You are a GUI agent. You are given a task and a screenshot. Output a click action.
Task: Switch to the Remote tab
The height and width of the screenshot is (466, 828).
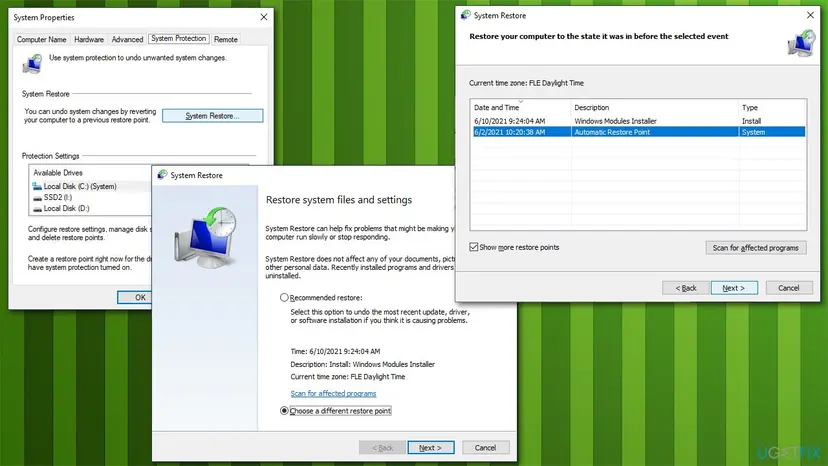pyautogui.click(x=225, y=39)
